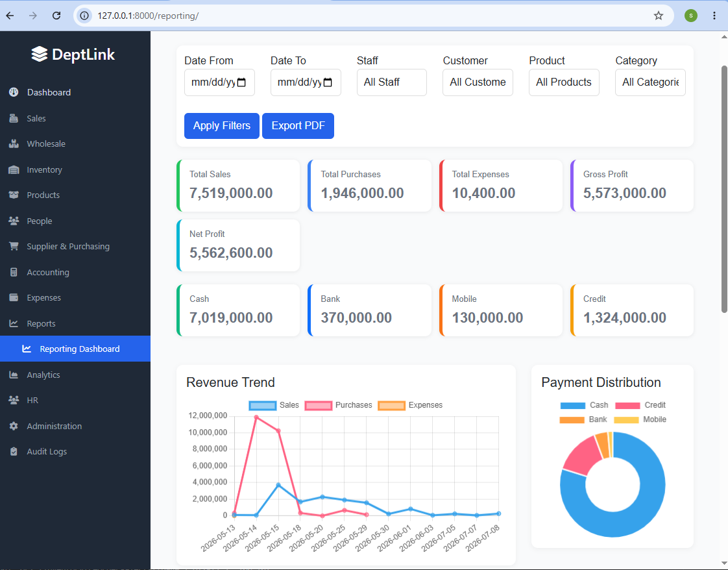This screenshot has height=570, width=728.
Task: Open the All Customers dropdown
Action: [478, 82]
